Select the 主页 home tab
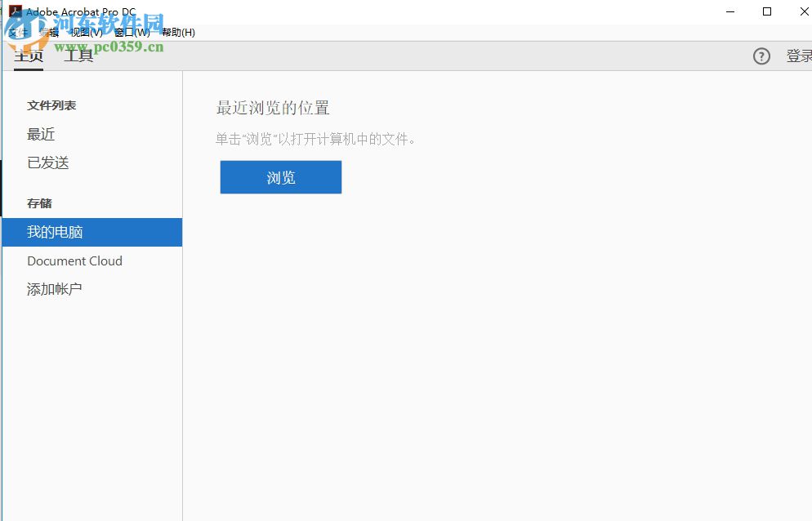This screenshot has height=521, width=812. (x=27, y=56)
